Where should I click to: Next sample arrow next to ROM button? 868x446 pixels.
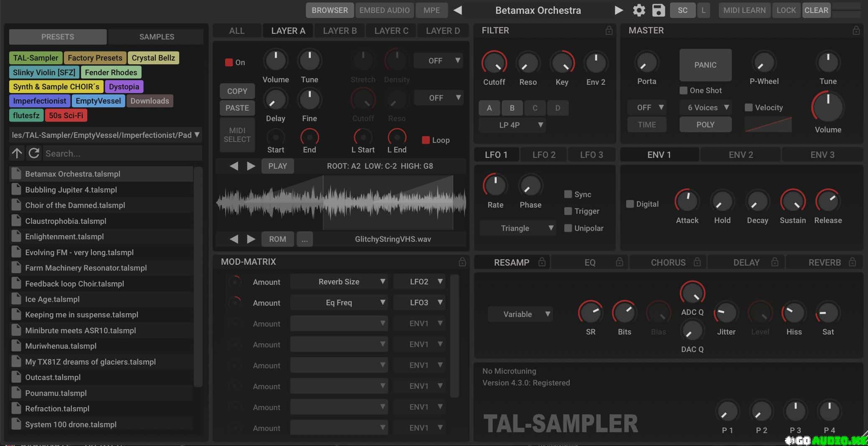coord(251,239)
